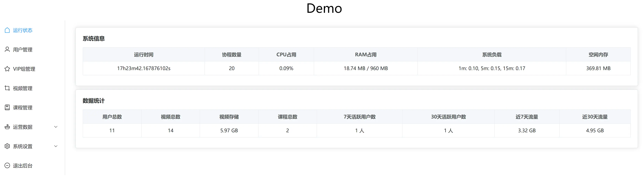Click total videos value 14

171,130
